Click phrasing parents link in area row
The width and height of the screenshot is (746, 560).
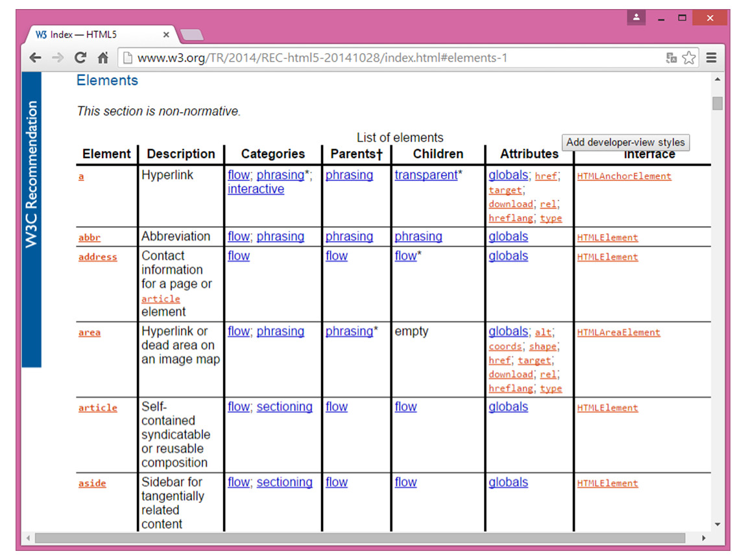349,331
